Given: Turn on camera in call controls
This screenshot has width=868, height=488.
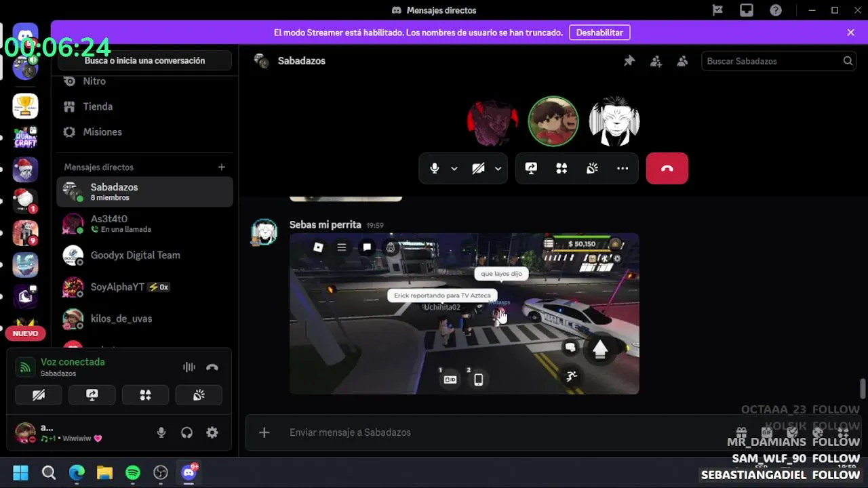Looking at the screenshot, I should tap(478, 169).
